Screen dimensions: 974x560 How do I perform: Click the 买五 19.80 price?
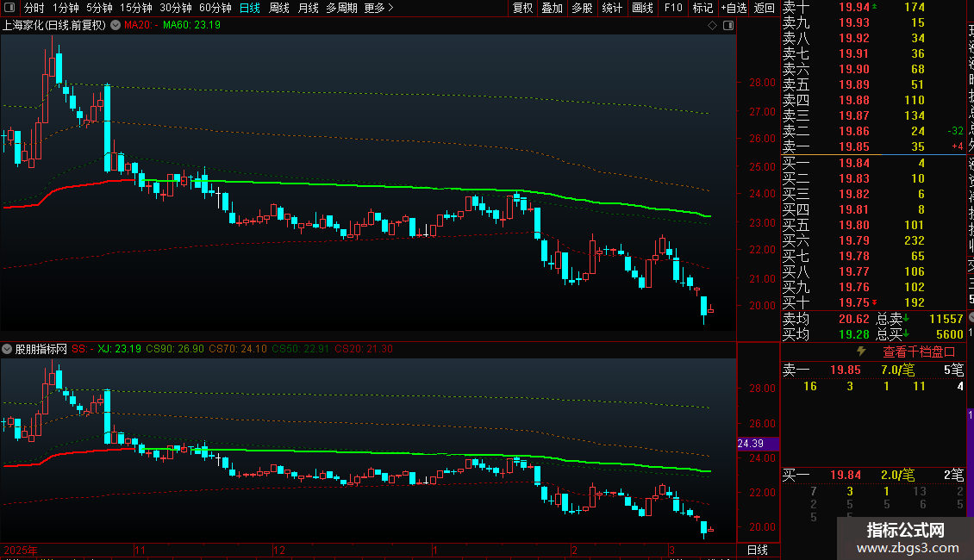[x=853, y=225]
